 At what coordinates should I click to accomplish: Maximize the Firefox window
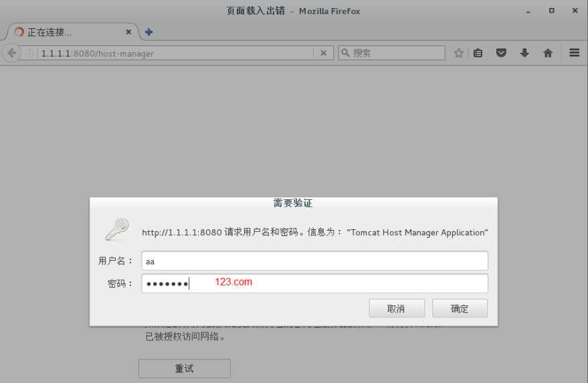point(552,11)
